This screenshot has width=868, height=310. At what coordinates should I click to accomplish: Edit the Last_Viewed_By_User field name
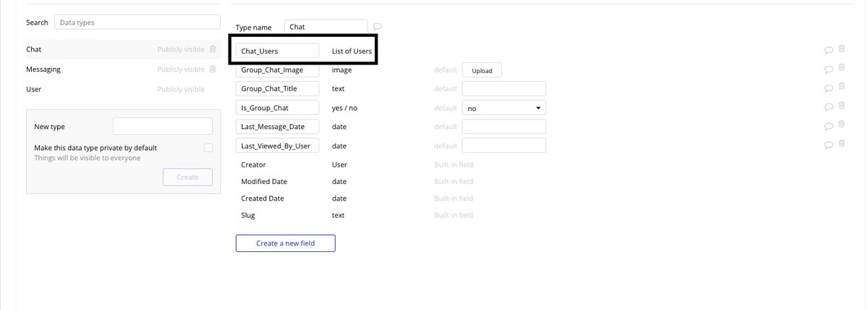pos(278,145)
